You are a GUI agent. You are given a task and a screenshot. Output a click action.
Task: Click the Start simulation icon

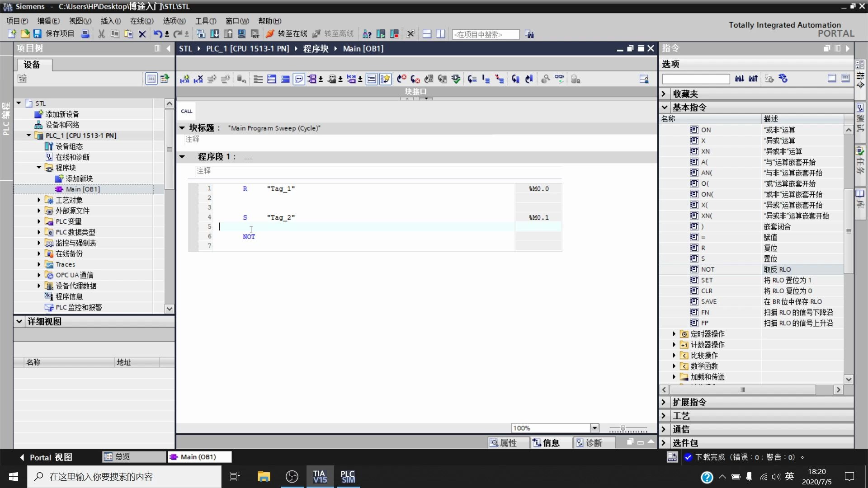pos(242,34)
